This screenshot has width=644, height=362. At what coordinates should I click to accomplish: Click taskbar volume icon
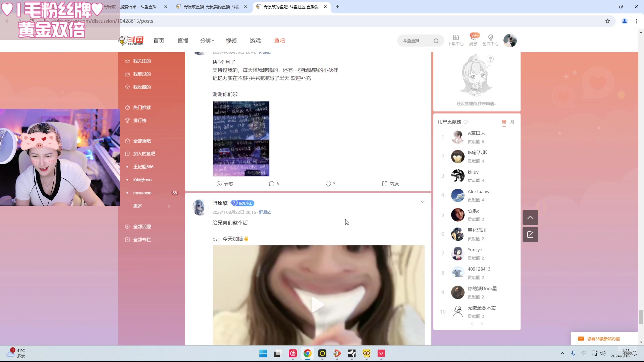(x=603, y=353)
